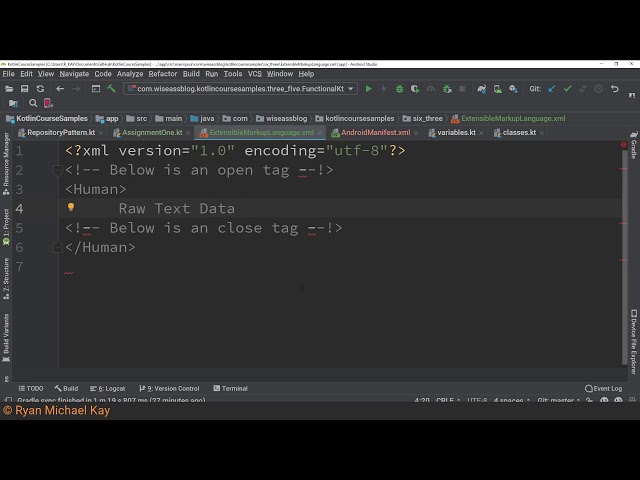
Task: Open the Build tool window button
Action: (66, 389)
